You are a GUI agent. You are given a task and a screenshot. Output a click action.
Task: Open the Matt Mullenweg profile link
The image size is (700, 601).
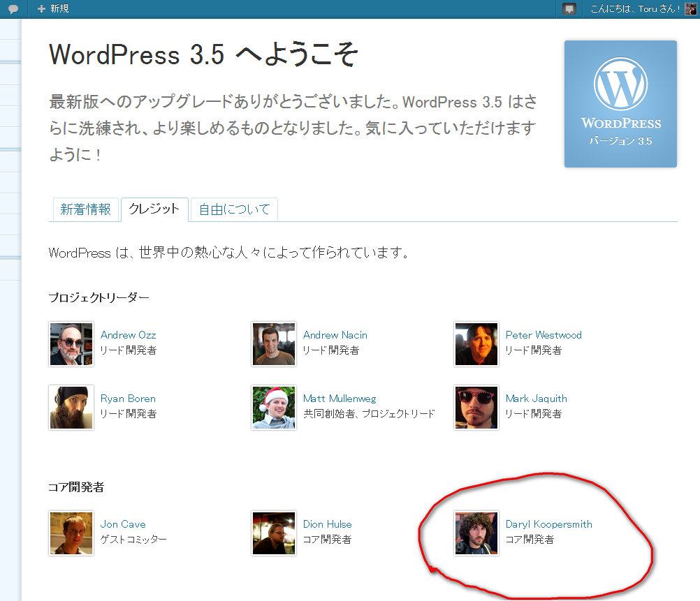[340, 399]
